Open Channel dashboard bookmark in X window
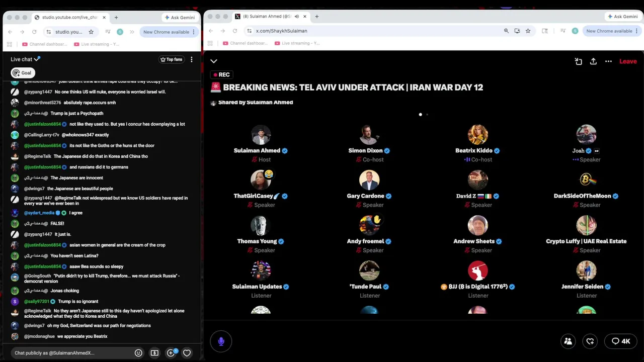This screenshot has height=362, width=644. click(x=246, y=43)
